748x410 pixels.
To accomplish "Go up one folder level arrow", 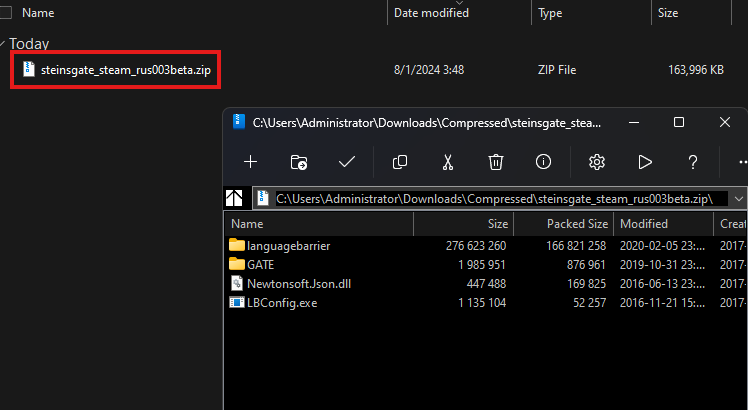I will 234,198.
